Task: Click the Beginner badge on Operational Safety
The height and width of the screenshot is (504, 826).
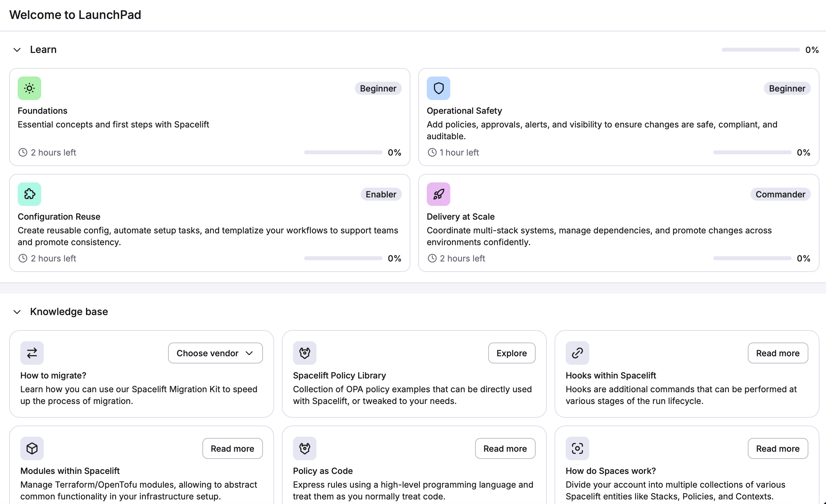Action: click(787, 88)
